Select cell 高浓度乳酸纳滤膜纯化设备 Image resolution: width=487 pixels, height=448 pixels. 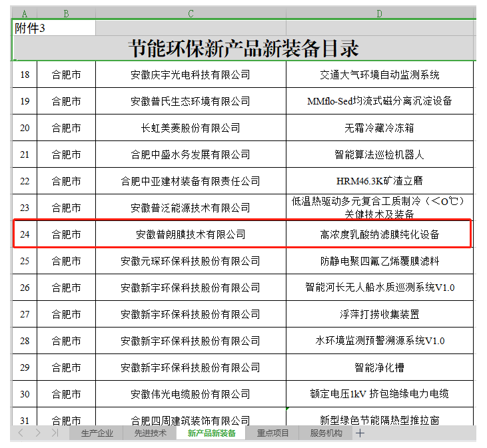coord(380,234)
